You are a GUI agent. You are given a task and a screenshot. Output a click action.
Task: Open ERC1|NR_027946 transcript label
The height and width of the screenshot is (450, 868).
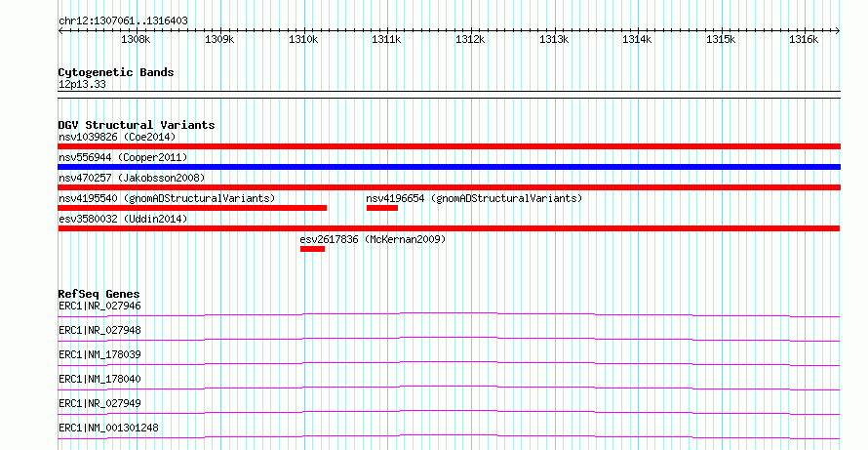pos(99,306)
